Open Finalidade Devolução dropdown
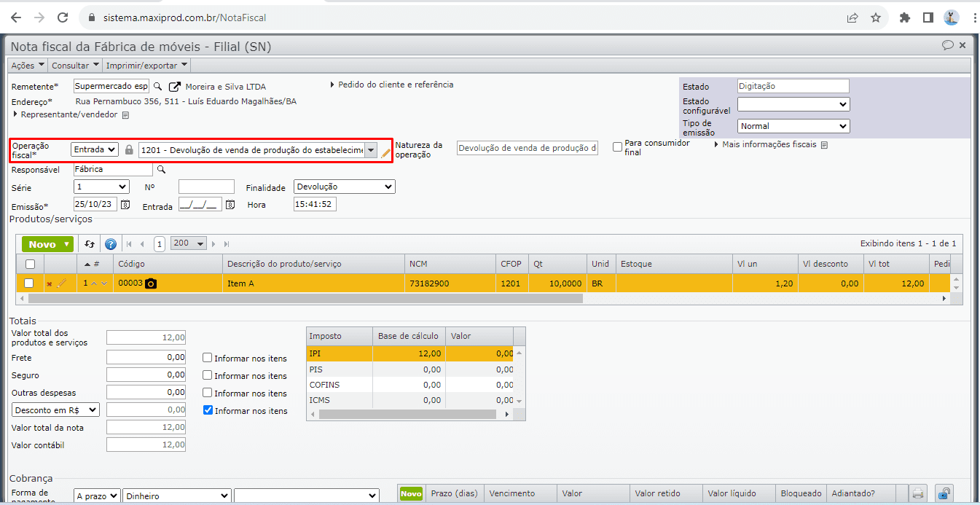 [344, 187]
